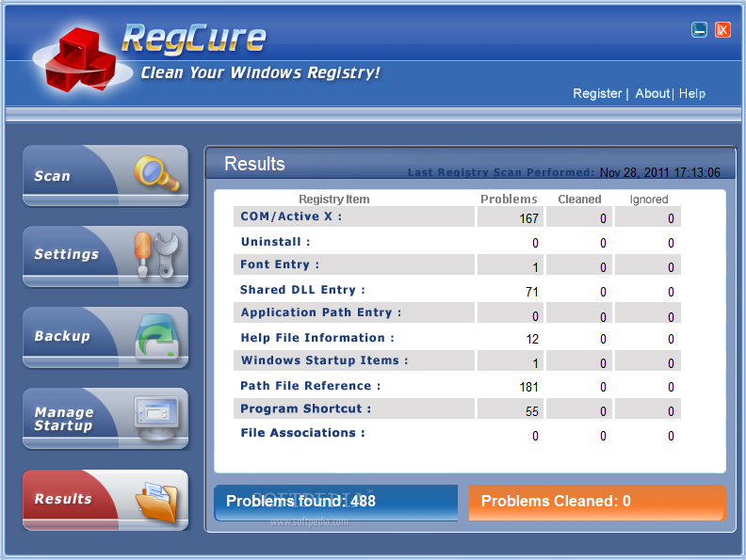Viewport: 746px width, 560px height.
Task: Select the COM/Active X row label
Action: [x=291, y=216]
